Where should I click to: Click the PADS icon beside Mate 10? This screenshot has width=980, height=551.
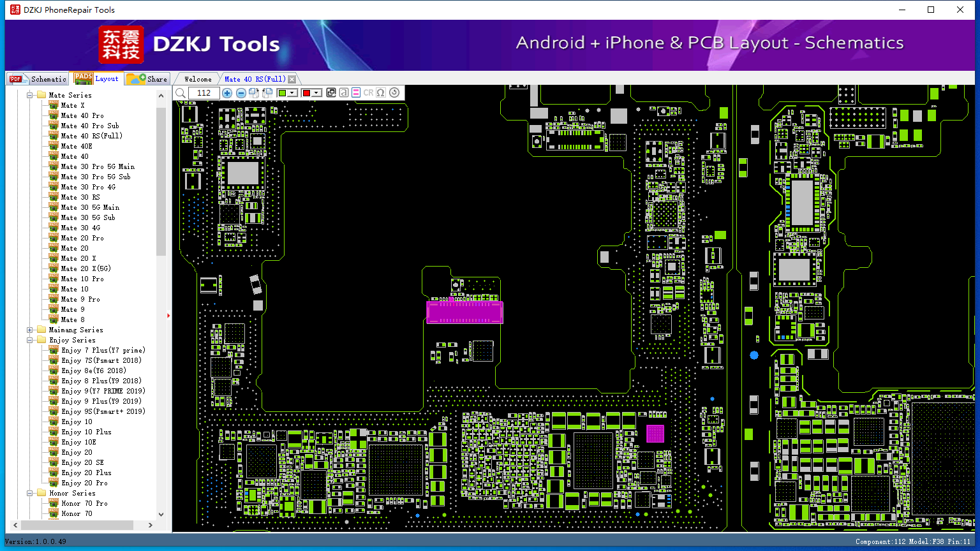click(x=54, y=289)
